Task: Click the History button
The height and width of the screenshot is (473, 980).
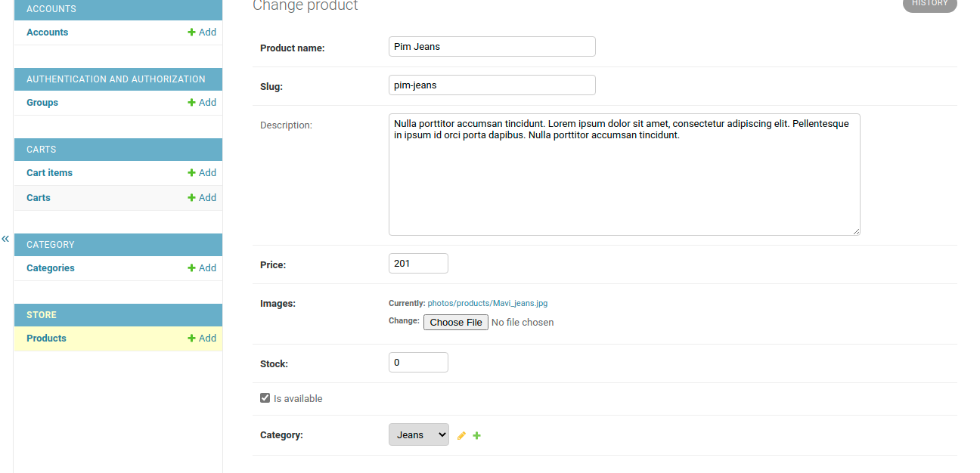Action: coord(929,4)
